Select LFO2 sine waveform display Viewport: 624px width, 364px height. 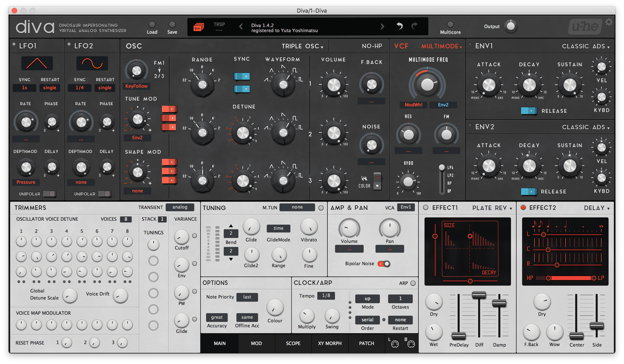92,63
